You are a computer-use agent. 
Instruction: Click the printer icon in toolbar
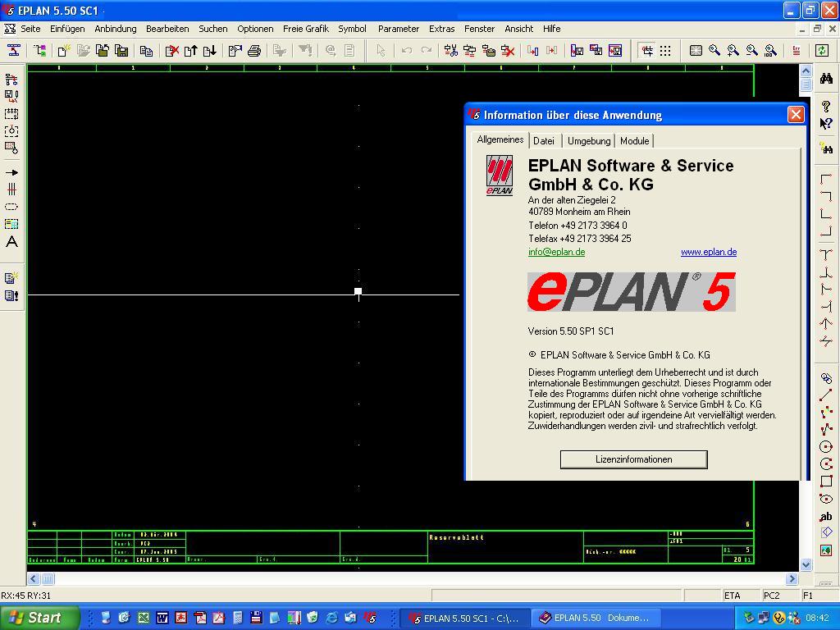click(254, 51)
